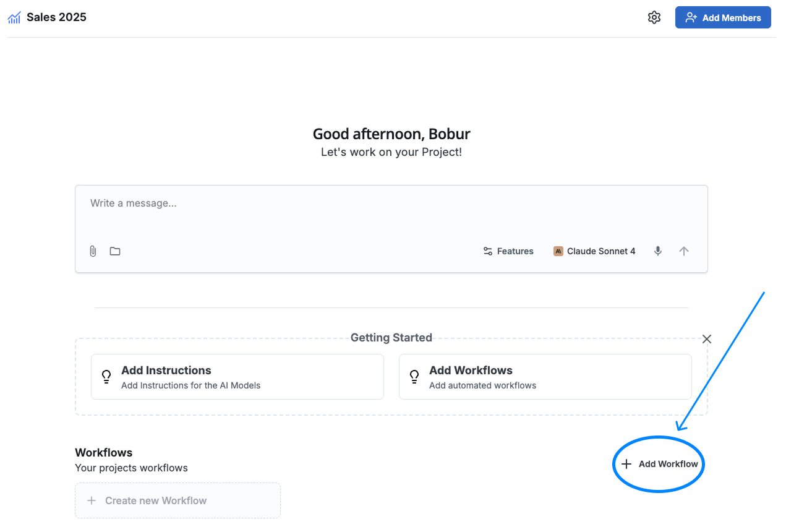786x532 pixels.
Task: Click the lightbulb icon on Add Workflows card
Action: (414, 377)
